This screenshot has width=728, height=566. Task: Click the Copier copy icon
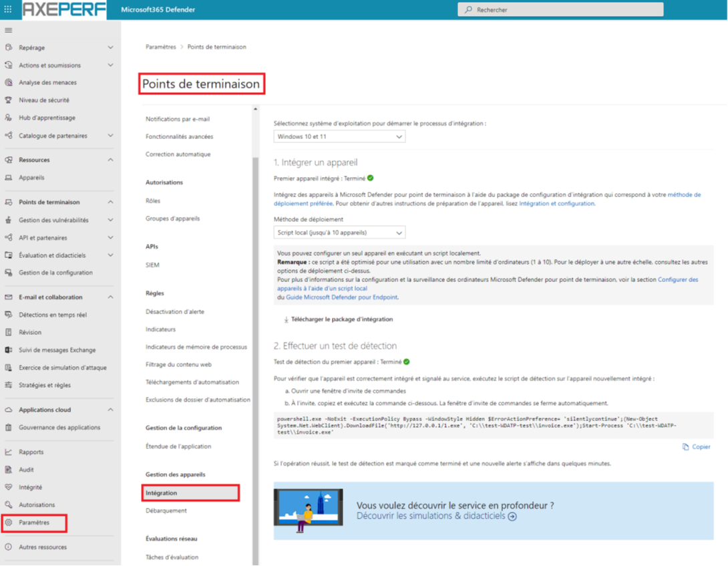686,447
